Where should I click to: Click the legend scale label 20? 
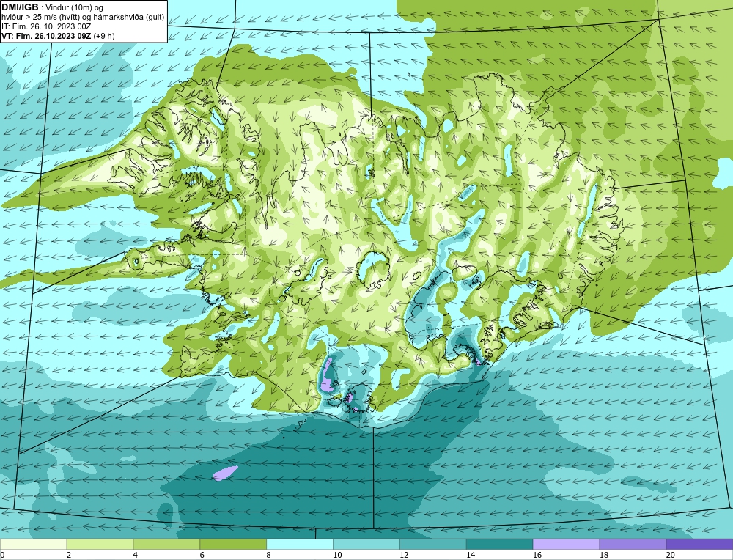tap(670, 555)
